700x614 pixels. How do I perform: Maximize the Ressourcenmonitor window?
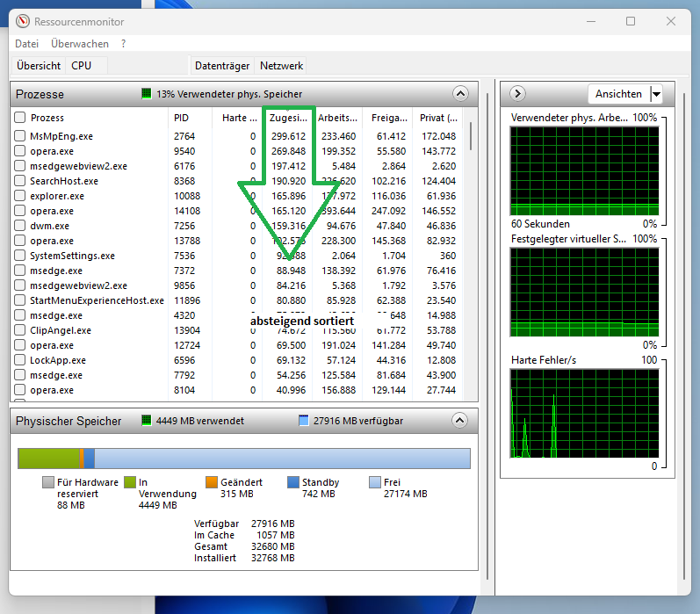(x=631, y=21)
